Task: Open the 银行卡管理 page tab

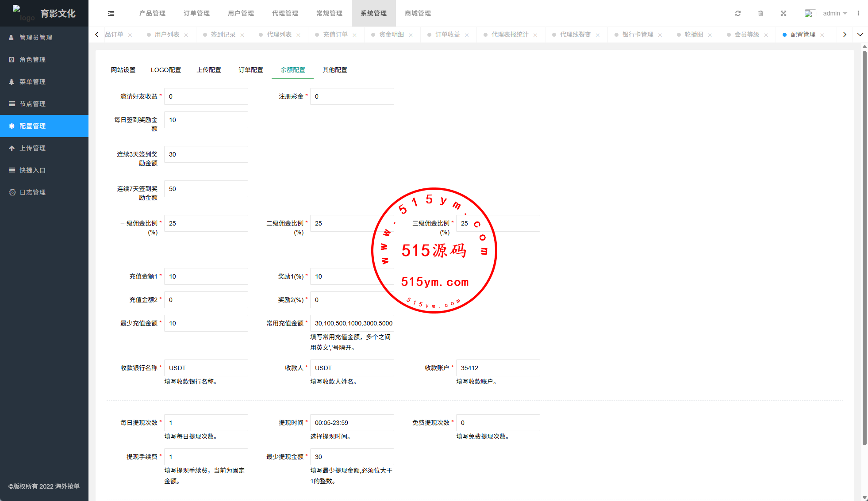Action: pos(638,34)
